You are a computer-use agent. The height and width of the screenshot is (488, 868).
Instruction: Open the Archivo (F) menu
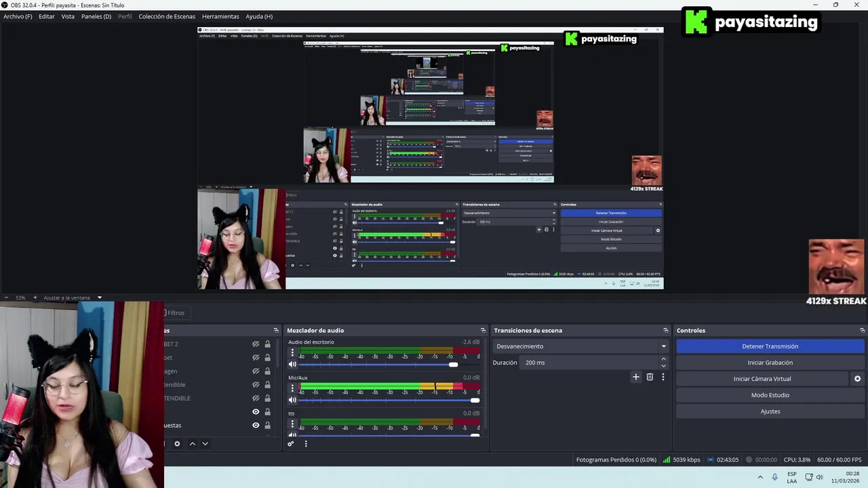[x=18, y=16]
